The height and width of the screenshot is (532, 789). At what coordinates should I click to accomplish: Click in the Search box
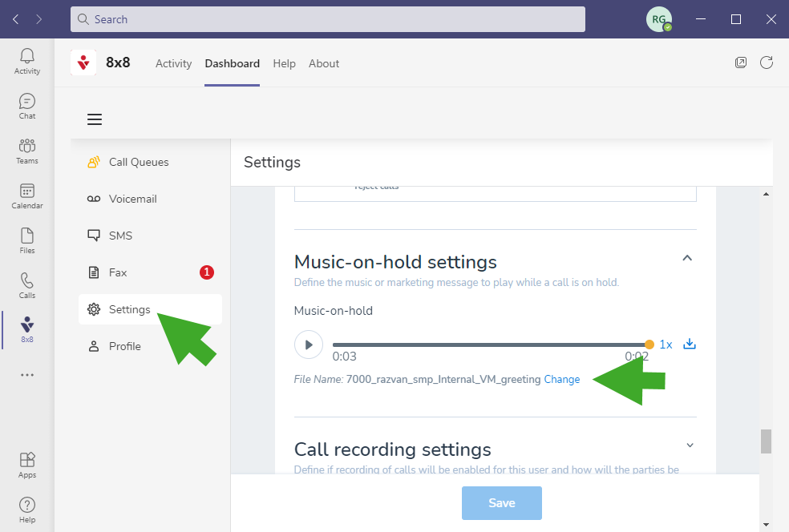(x=328, y=19)
